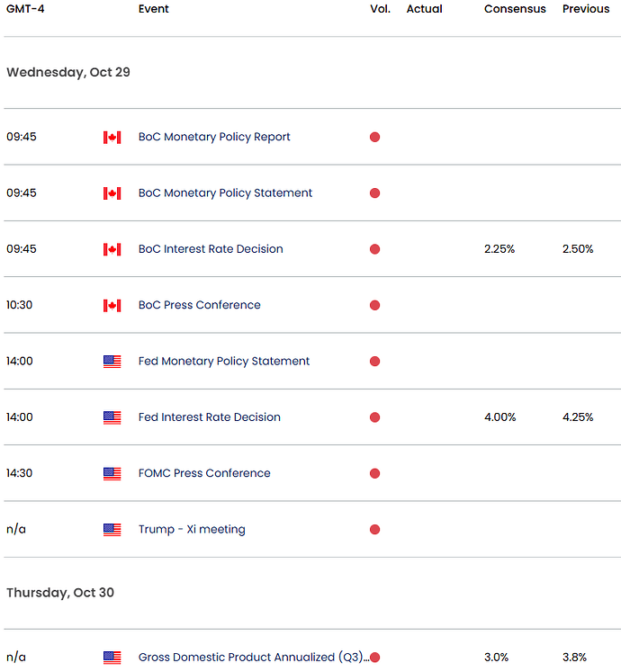Click US flag beside Trump - Xi meeting
Viewport: 621px width, 672px height.
[x=112, y=530]
